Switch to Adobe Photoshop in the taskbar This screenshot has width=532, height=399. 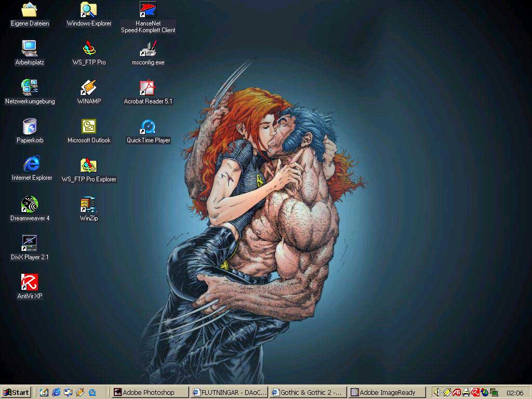tap(151, 392)
